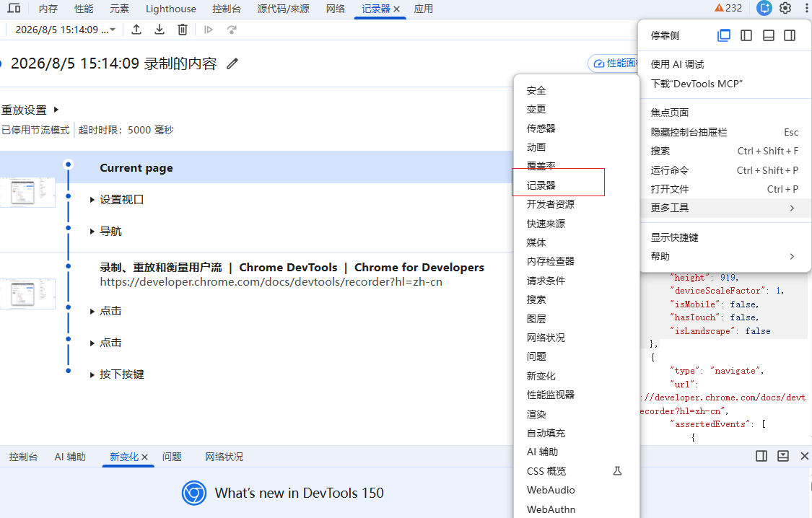Import recording with download icon
The width and height of the screenshot is (812, 518).
pyautogui.click(x=160, y=30)
